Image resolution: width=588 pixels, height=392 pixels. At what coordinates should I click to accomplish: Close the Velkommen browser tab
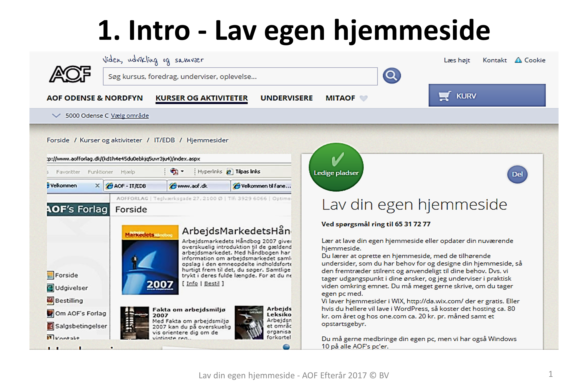pyautogui.click(x=97, y=185)
